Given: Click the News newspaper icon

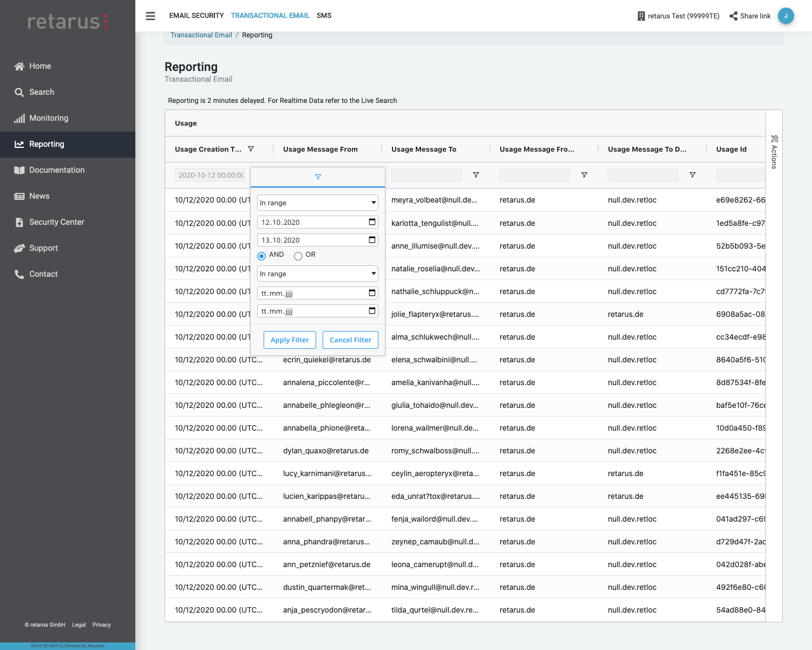Looking at the screenshot, I should tap(19, 196).
